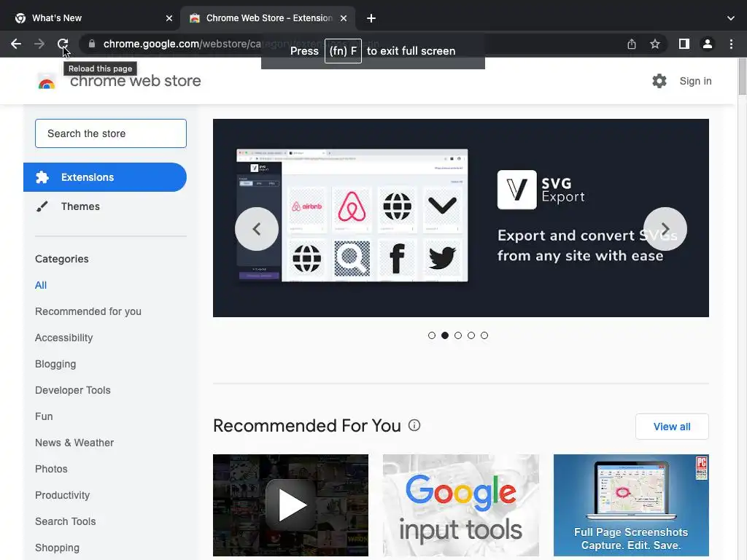This screenshot has width=747, height=560.
Task: Show next carousel slide
Action: coord(665,229)
